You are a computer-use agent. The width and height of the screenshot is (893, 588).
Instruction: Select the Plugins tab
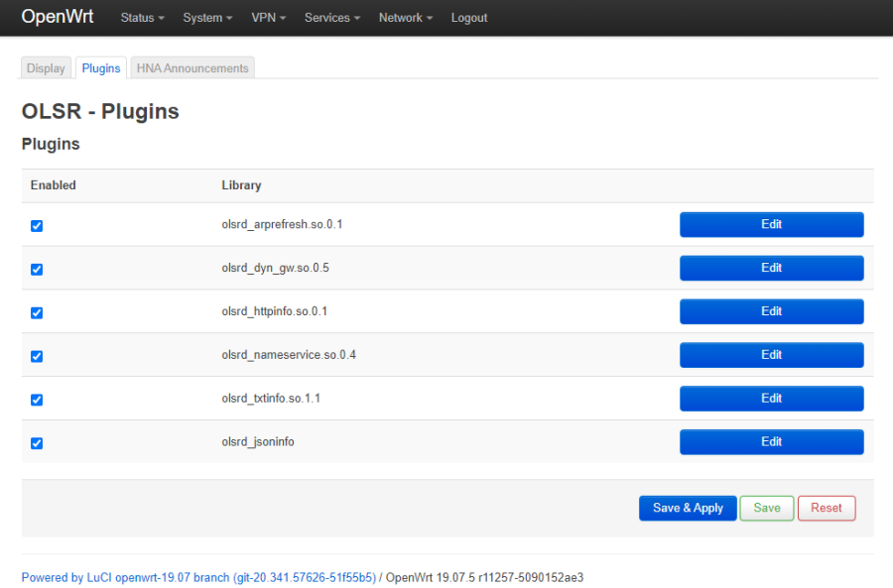[100, 67]
